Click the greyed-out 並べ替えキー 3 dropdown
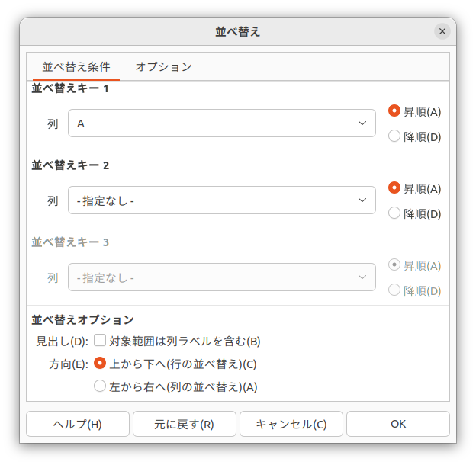476x465 pixels. click(x=221, y=277)
